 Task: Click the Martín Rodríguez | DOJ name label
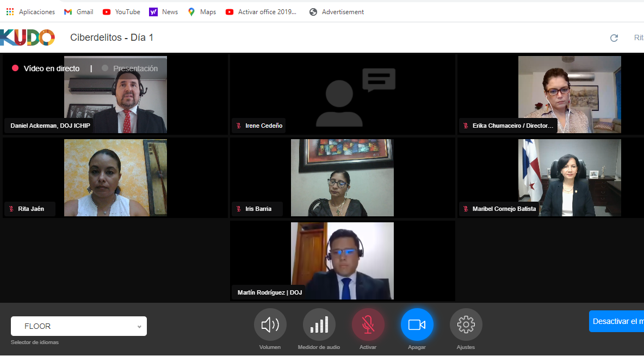click(x=270, y=292)
